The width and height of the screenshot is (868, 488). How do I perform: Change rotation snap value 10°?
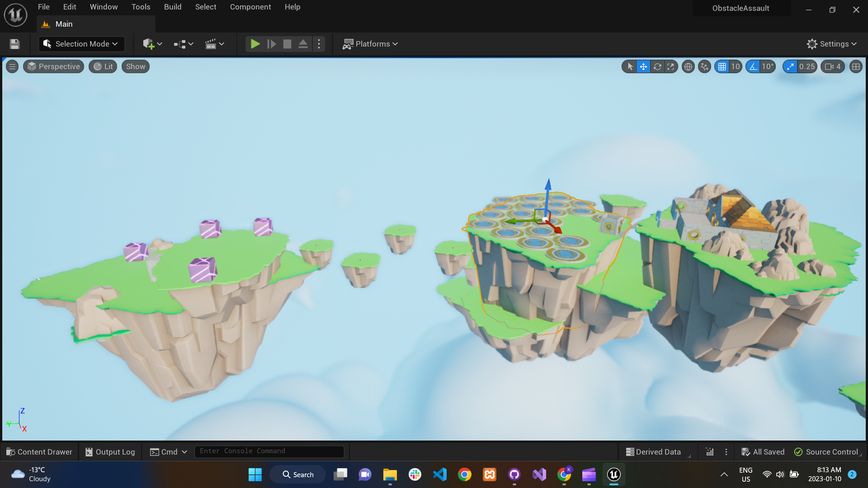coord(768,66)
